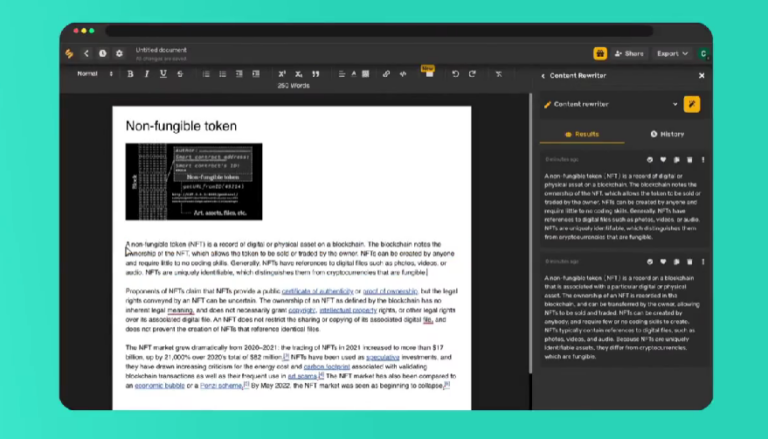This screenshot has width=768, height=439.
Task: Go back from Content Rewriter panel
Action: point(543,76)
